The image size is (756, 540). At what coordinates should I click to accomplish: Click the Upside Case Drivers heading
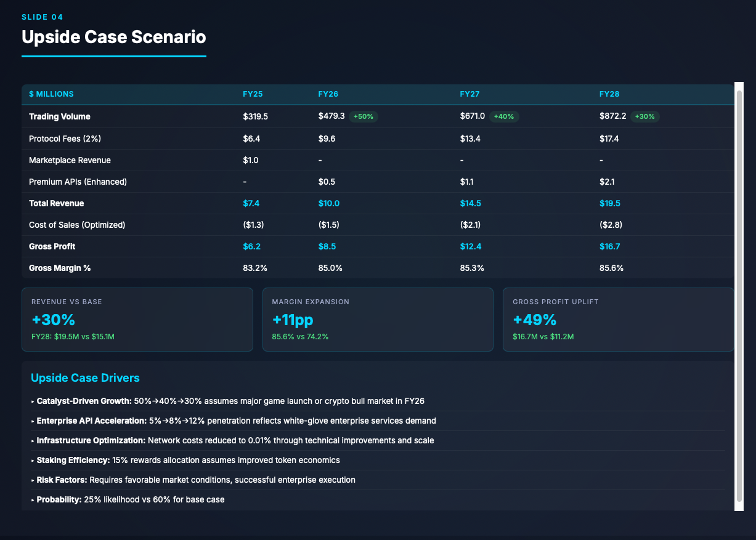coord(85,378)
